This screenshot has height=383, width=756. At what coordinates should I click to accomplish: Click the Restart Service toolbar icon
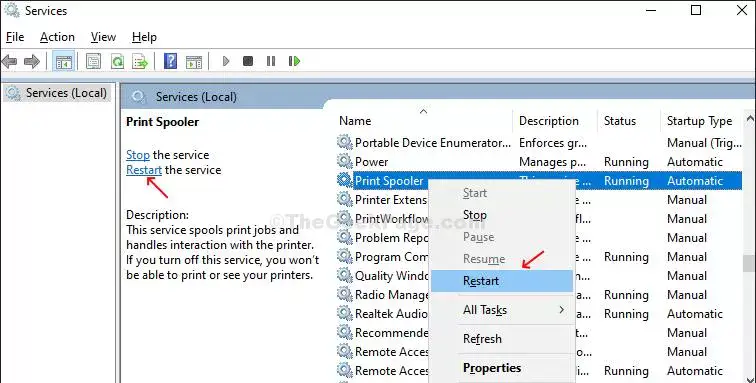(294, 61)
